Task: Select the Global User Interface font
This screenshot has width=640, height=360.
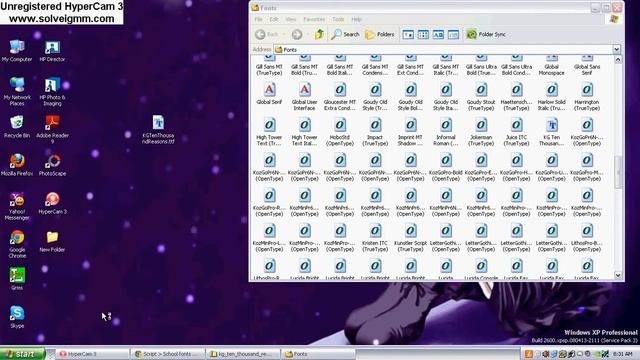Action: [x=304, y=97]
